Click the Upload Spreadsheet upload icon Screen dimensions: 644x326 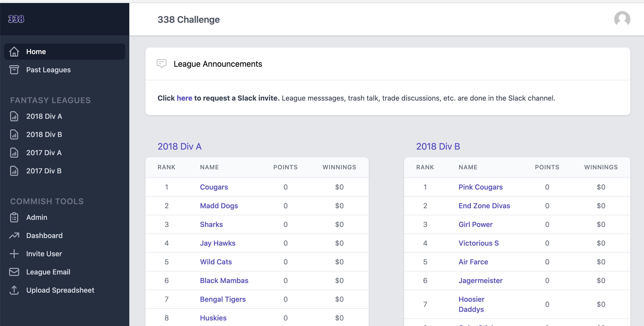coord(14,290)
